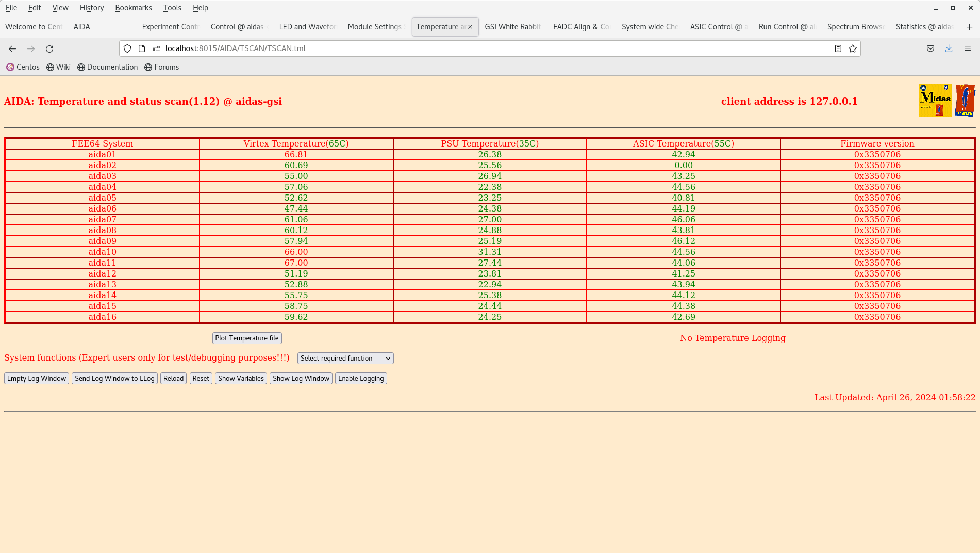This screenshot has width=980, height=553.
Task: Click aida16 firmware version 0x3350706
Action: pos(877,317)
